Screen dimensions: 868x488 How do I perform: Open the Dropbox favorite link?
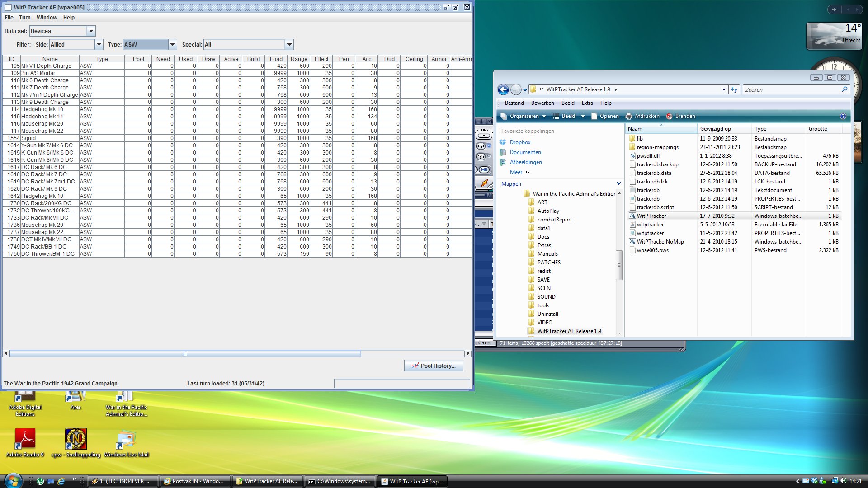pyautogui.click(x=519, y=142)
